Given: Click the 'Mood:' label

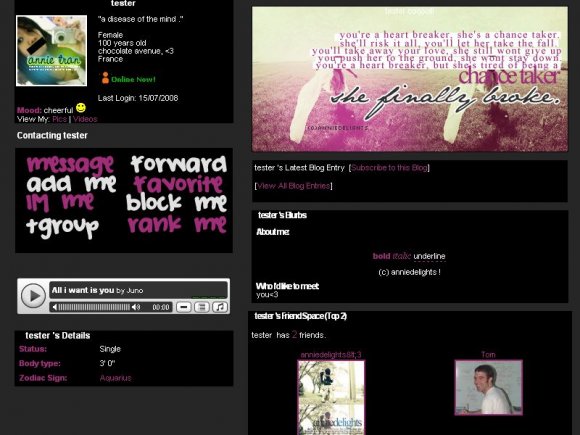Looking at the screenshot, I should point(29,110).
